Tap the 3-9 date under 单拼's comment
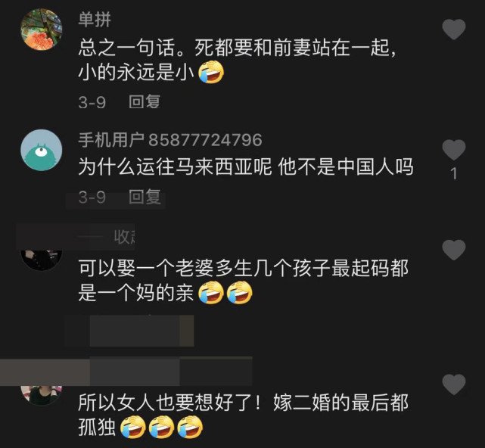The width and height of the screenshot is (485, 448). pyautogui.click(x=92, y=102)
